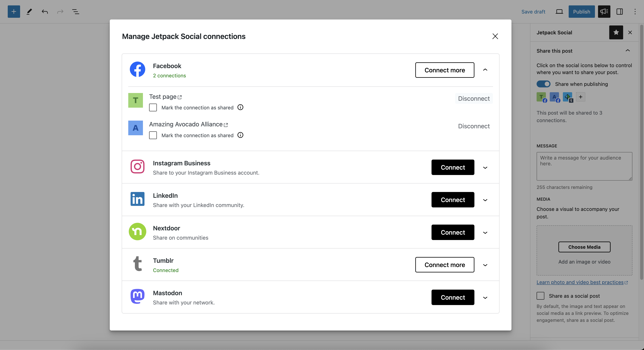Click the Instagram Business logo icon
The width and height of the screenshot is (644, 350).
point(137,166)
